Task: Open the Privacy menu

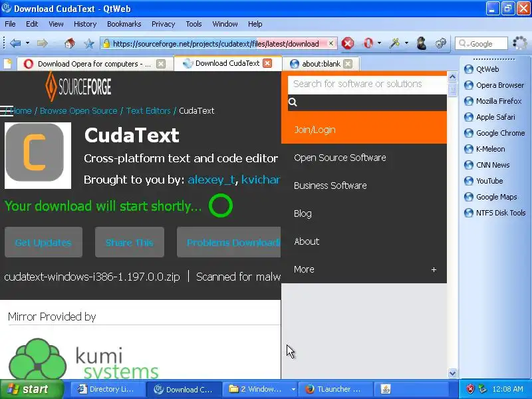Action: coord(163,24)
